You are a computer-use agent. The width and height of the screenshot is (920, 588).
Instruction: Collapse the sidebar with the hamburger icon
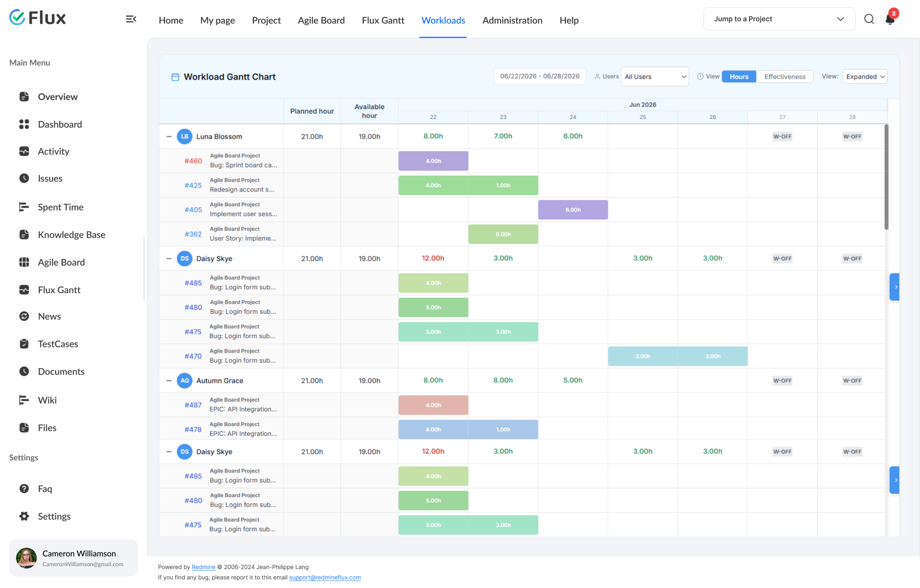131,19
